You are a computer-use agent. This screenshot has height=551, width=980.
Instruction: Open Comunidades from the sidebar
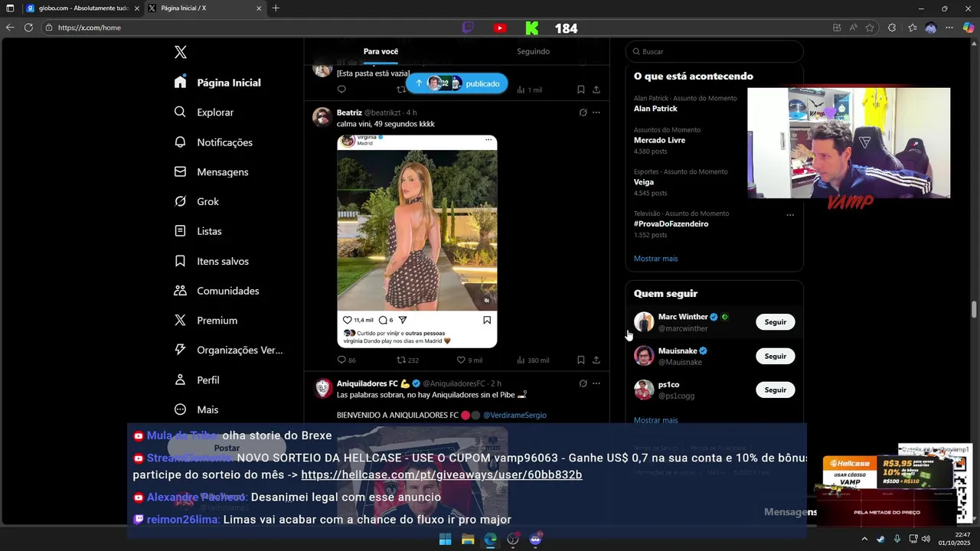(x=217, y=291)
